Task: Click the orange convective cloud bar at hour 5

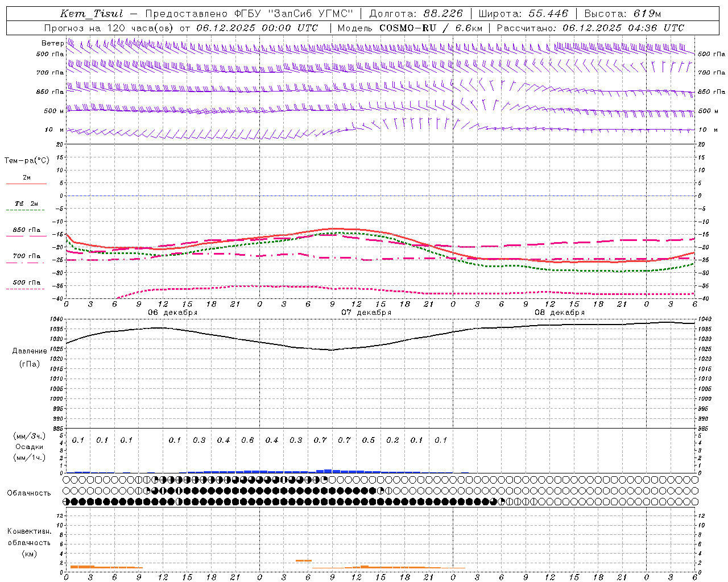Action: click(x=303, y=561)
